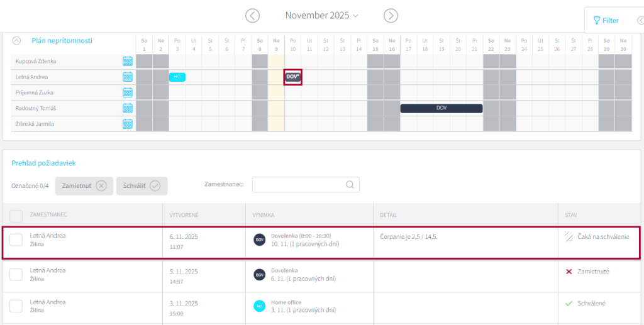Image resolution: width=644 pixels, height=325 pixels.
Task: Click the Zamestnanec search input field
Action: [299, 185]
